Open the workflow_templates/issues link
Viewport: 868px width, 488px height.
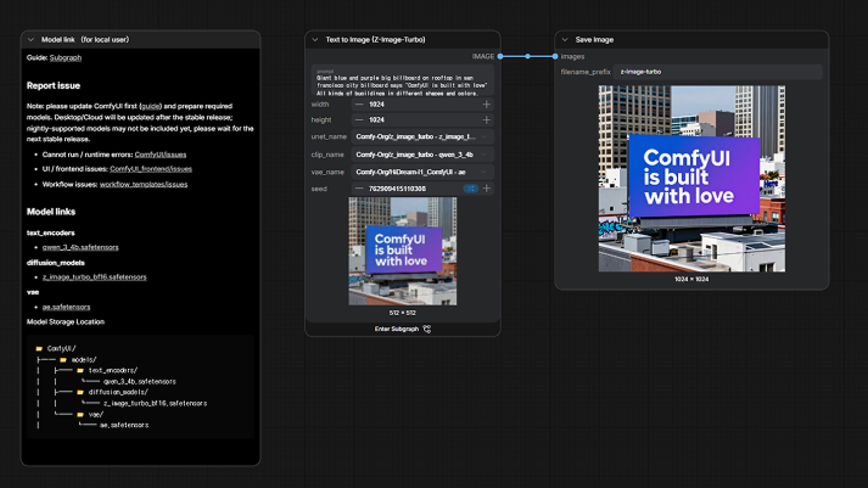click(143, 184)
